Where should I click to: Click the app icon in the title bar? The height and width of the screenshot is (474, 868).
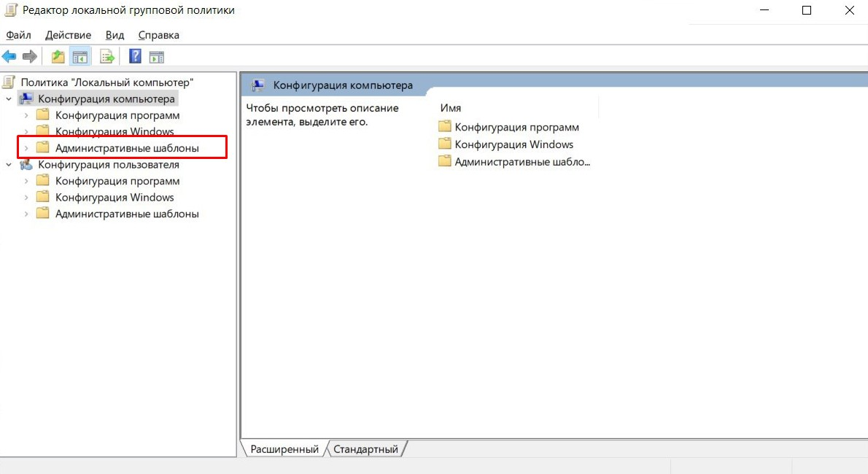pos(10,10)
